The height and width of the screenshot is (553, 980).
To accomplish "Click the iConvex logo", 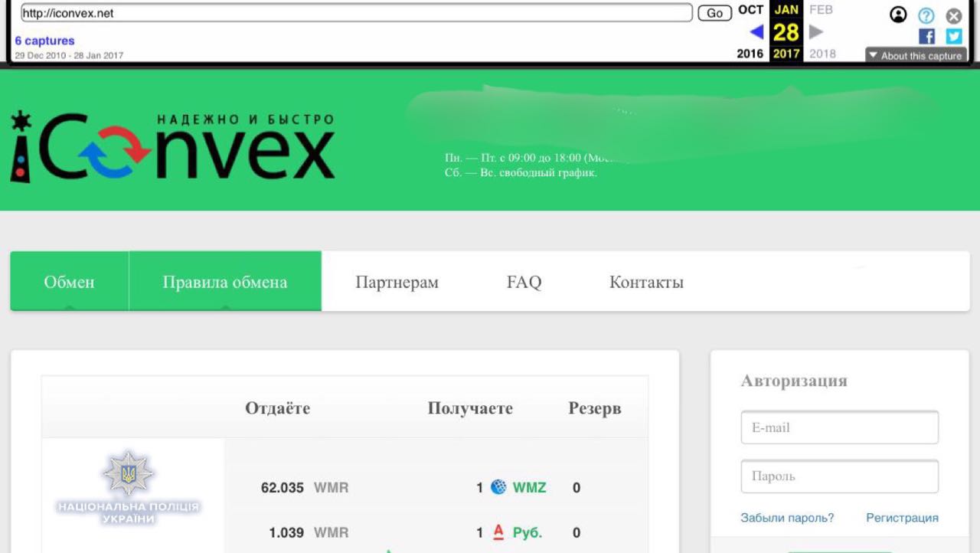I will (x=172, y=146).
